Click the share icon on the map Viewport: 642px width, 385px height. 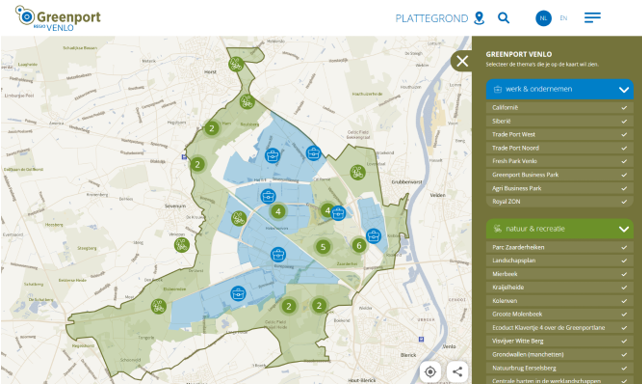(x=457, y=371)
